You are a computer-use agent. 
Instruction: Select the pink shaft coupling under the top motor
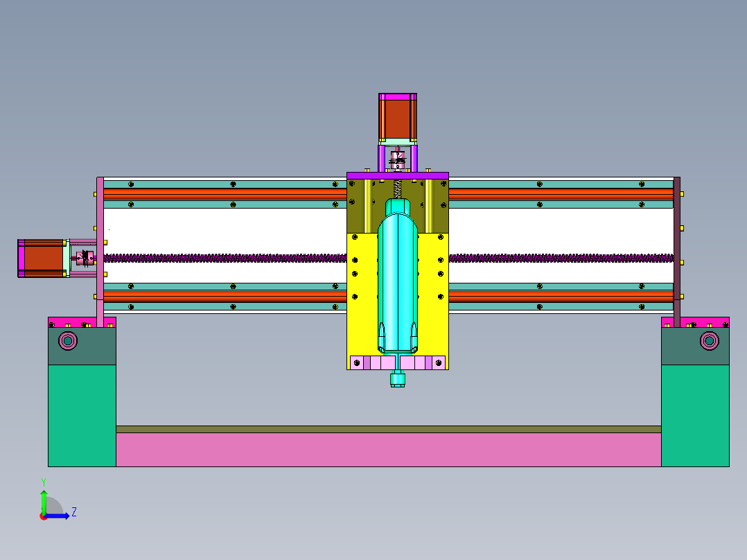click(398, 159)
